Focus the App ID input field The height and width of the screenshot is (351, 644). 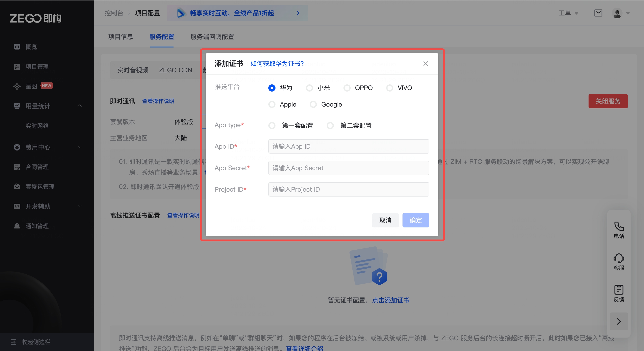pyautogui.click(x=349, y=146)
